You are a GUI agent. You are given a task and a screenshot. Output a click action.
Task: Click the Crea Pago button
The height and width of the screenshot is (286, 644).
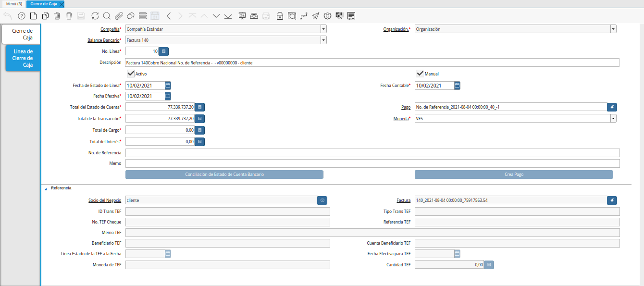[514, 174]
